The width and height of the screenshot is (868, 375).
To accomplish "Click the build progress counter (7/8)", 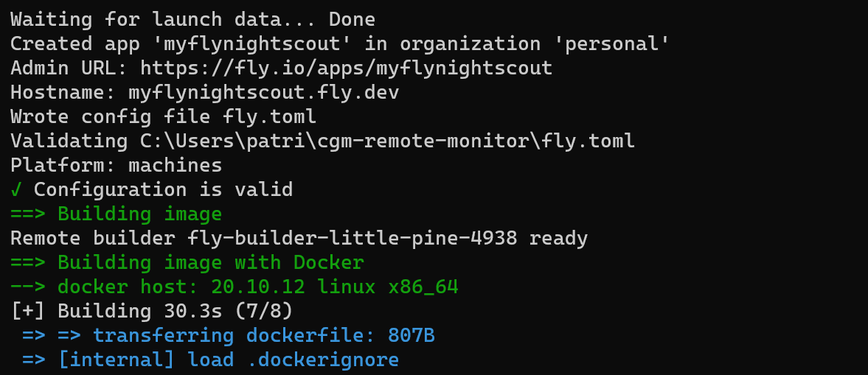I will point(263,312).
